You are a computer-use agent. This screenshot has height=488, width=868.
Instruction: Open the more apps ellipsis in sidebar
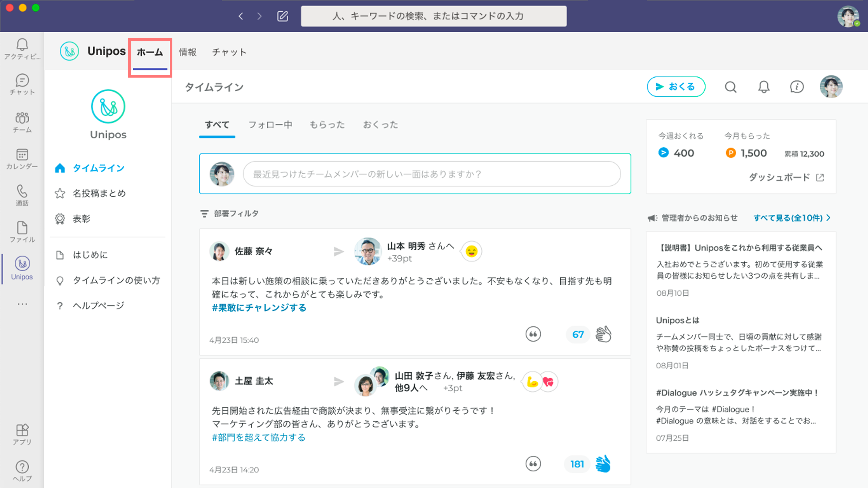click(x=22, y=304)
